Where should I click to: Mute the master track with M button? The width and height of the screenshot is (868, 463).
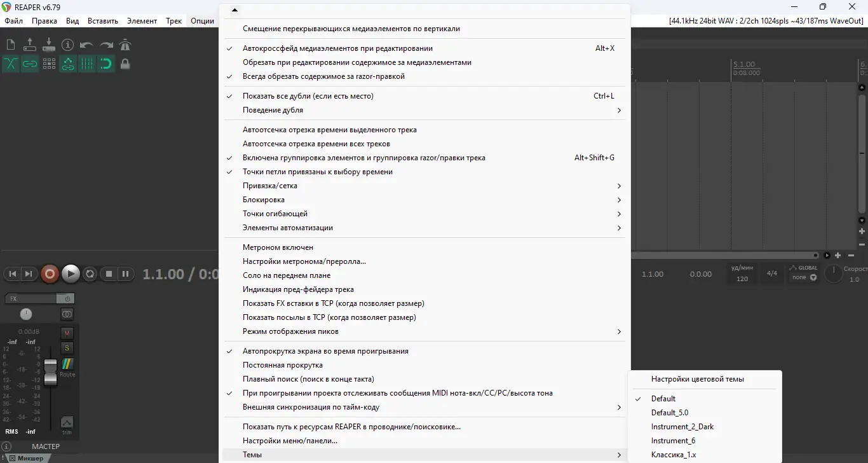tap(67, 333)
